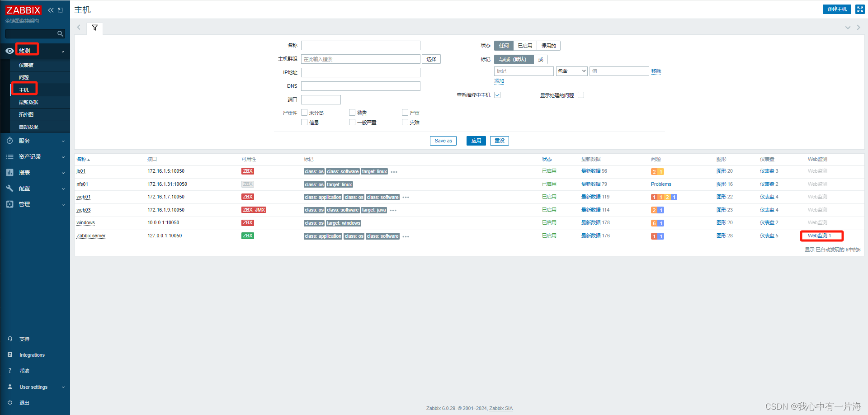Check the 严重 severity checkbox
Screen dimensions: 868x415
click(x=405, y=113)
